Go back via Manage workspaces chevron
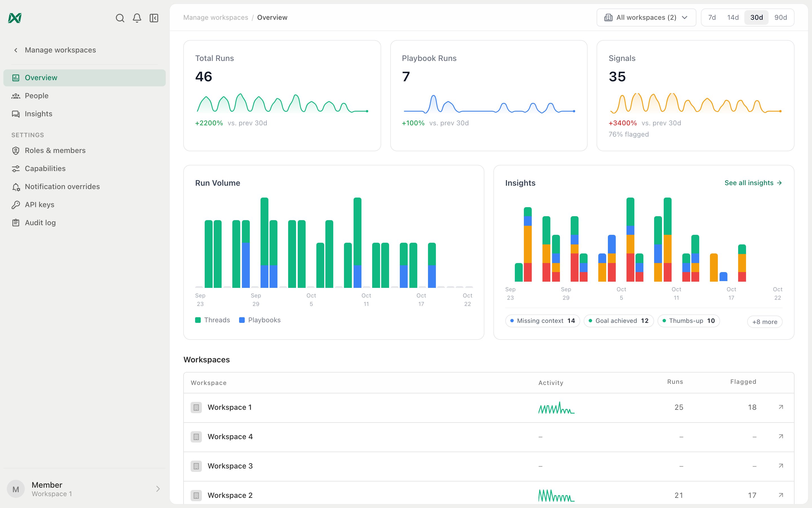Viewport: 812px width, 508px height. point(16,50)
